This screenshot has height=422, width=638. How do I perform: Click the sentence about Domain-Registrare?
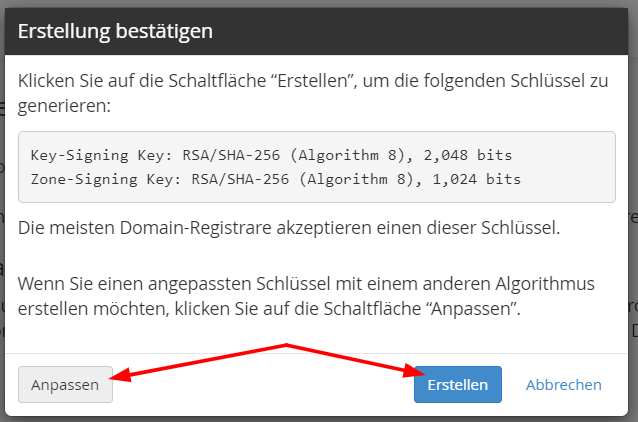[289, 227]
